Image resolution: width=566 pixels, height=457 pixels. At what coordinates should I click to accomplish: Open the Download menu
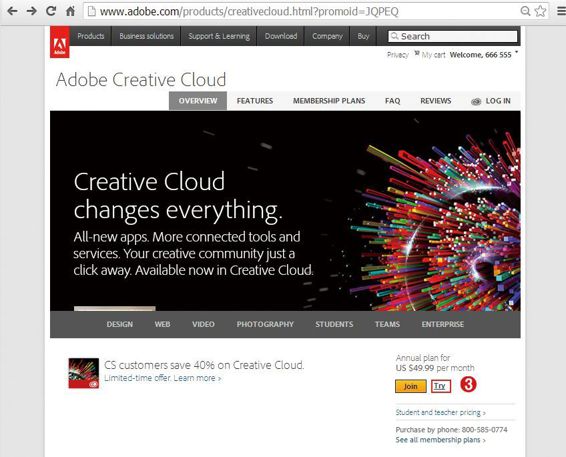(281, 36)
